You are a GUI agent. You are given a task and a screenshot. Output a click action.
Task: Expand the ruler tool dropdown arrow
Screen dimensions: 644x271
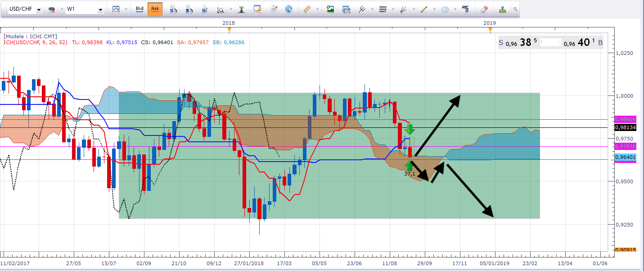click(317, 9)
